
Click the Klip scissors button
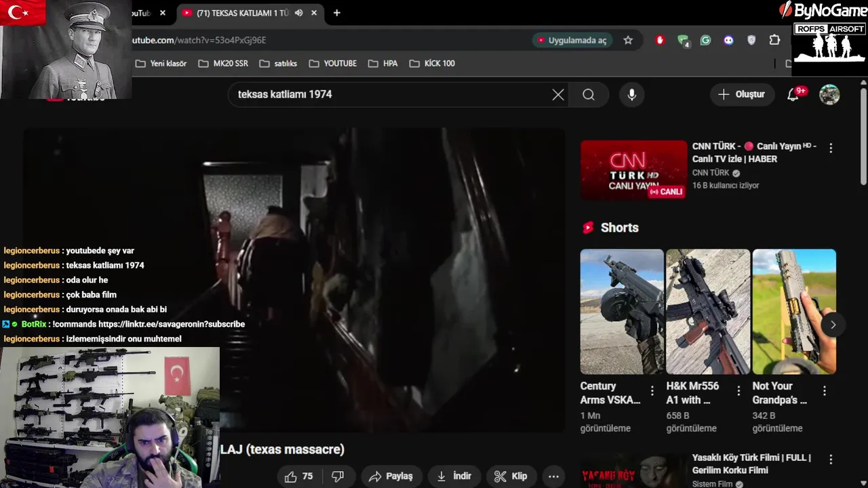click(x=511, y=476)
